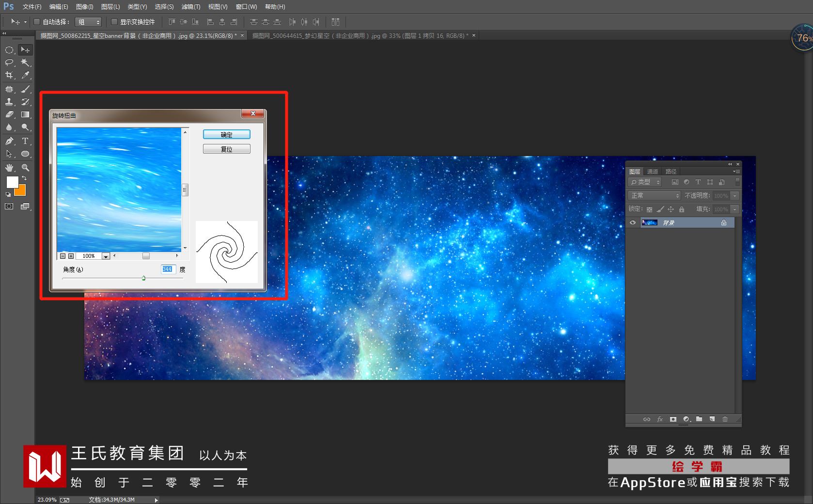The width and height of the screenshot is (813, 504).
Task: Pick the orange background color swatch
Action: pos(21,191)
